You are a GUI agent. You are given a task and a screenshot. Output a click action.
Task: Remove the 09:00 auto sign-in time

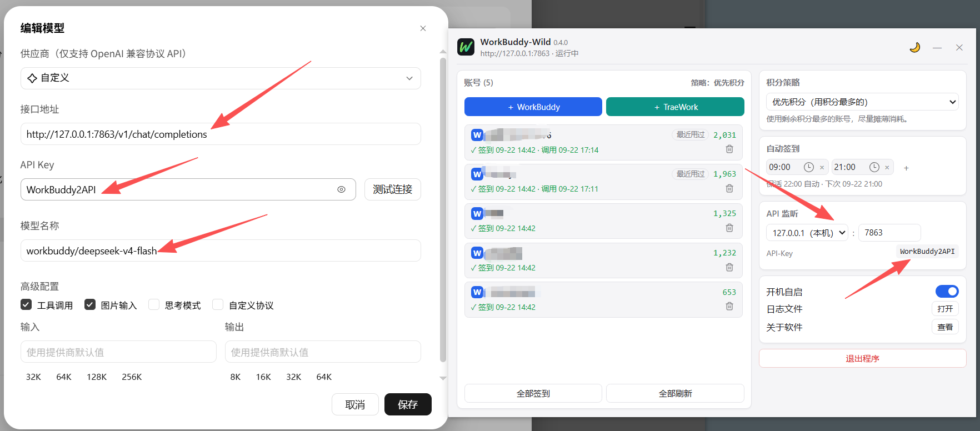(x=822, y=167)
